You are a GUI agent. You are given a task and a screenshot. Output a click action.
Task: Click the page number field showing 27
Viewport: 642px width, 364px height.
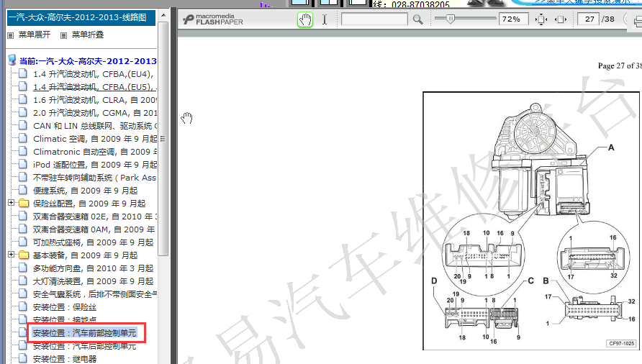click(588, 19)
